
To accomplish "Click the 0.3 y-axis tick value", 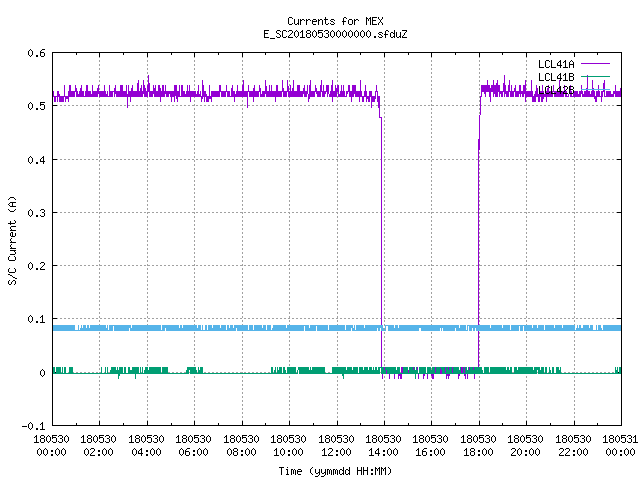I will pos(36,213).
